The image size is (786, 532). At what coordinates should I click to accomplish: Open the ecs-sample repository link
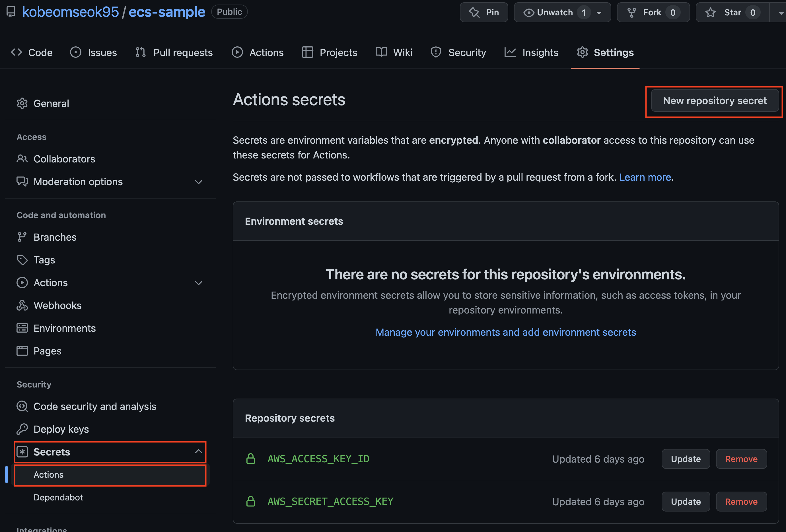pyautogui.click(x=167, y=12)
